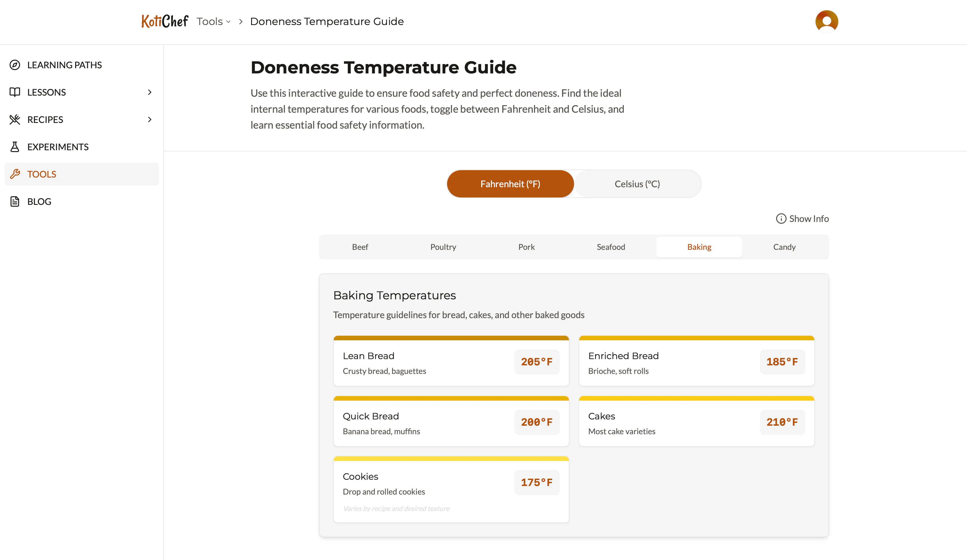Click the Cookies card
This screenshot has height=560, width=967.
(451, 489)
